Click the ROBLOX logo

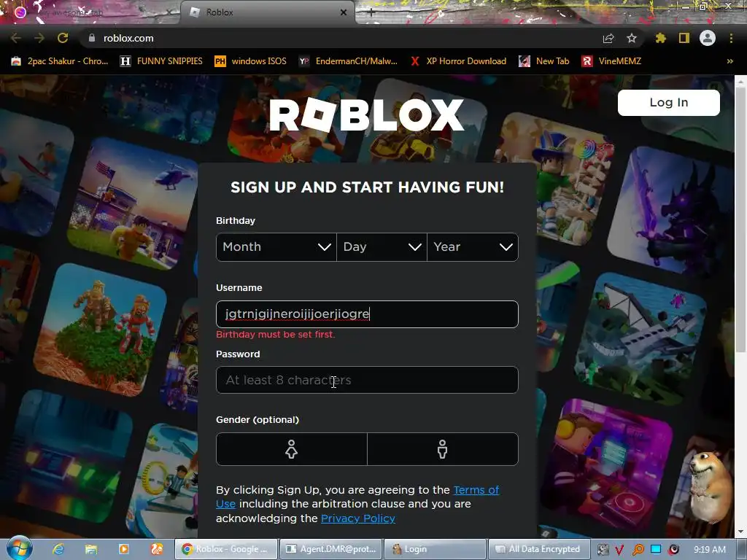366,114
